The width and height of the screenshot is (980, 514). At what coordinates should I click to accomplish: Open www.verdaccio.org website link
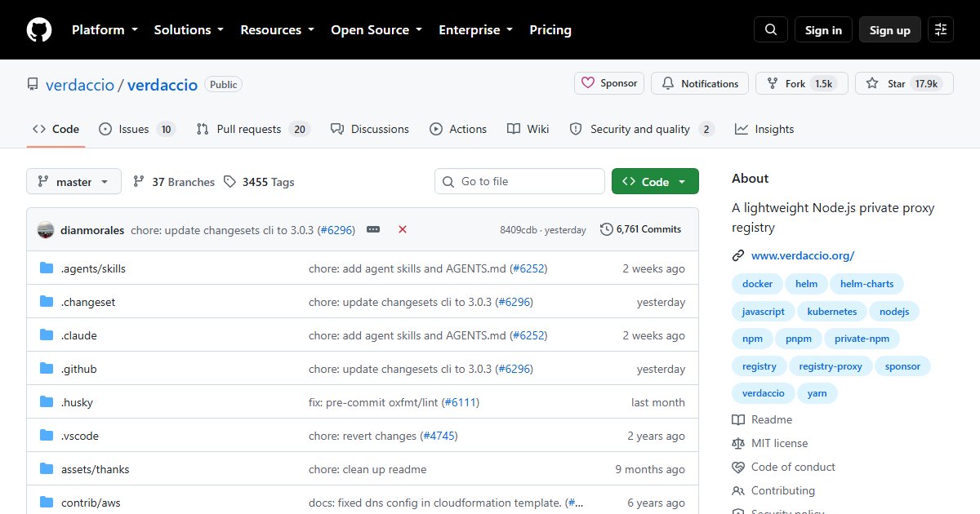[x=803, y=255]
